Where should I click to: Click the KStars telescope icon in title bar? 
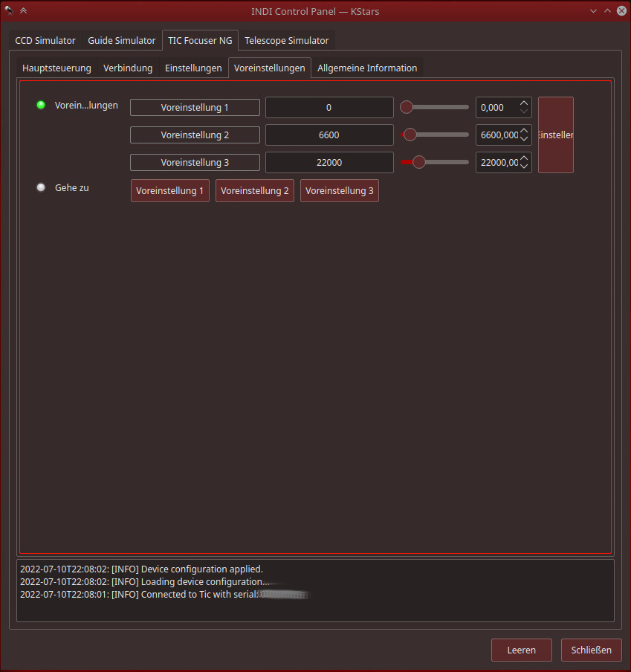(9, 10)
